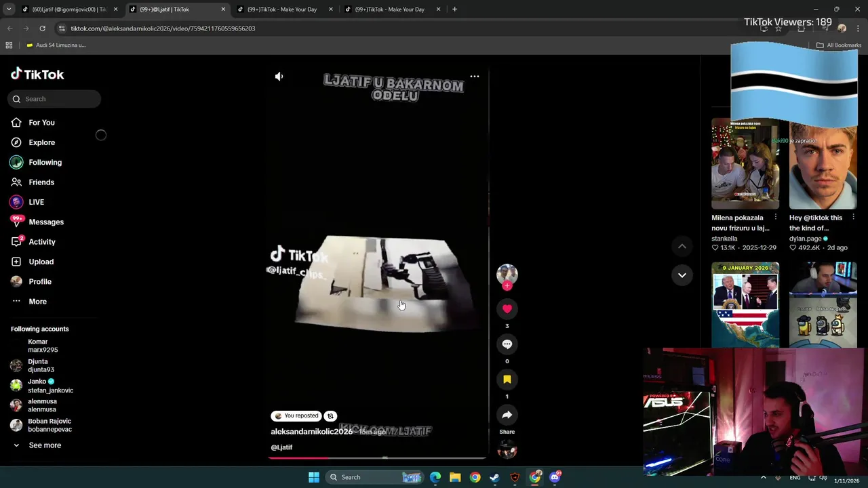Open Messages in the sidebar
Viewport: 868px width, 488px height.
pyautogui.click(x=46, y=222)
